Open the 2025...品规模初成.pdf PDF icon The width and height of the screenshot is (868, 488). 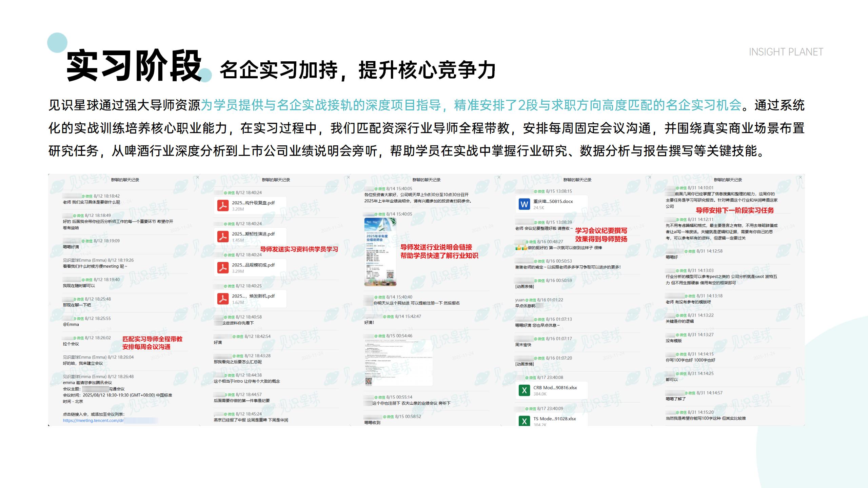click(223, 268)
